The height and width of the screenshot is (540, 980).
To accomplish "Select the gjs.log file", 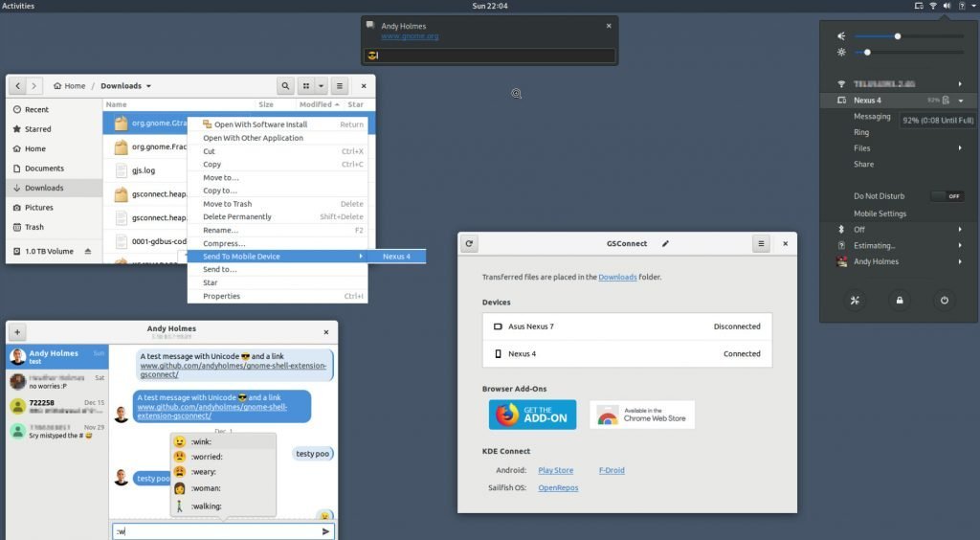I will click(x=144, y=170).
